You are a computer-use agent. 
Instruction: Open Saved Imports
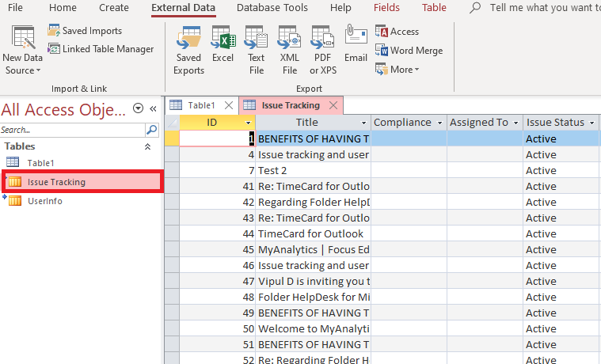point(85,31)
